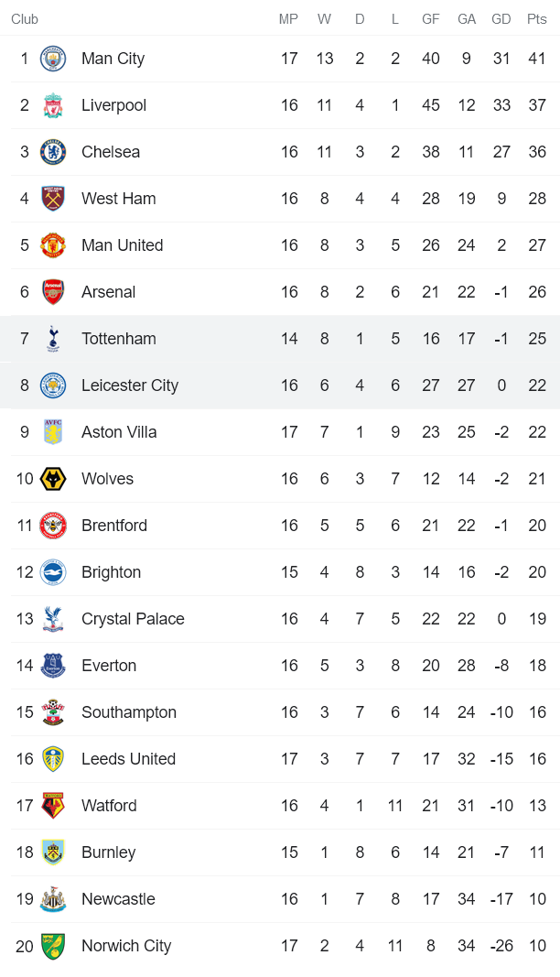Click the Norwich City crest icon
Image resolution: width=560 pixels, height=977 pixels.
click(53, 946)
